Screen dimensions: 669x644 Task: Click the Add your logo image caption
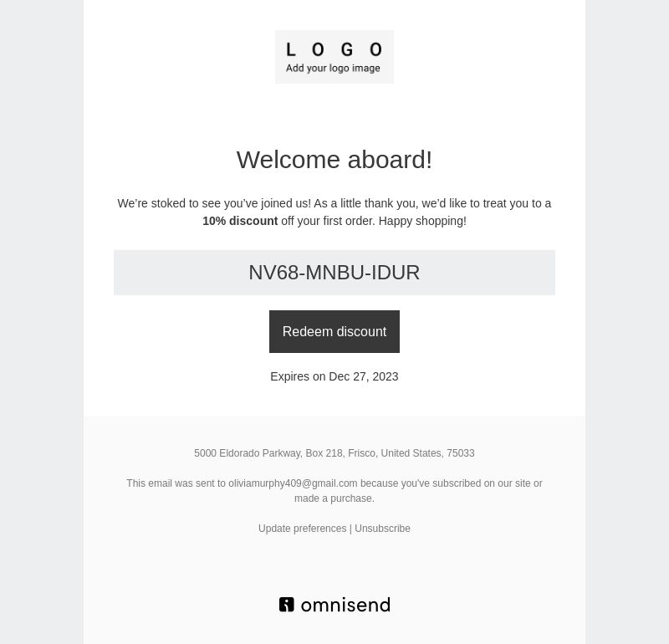pos(333,69)
